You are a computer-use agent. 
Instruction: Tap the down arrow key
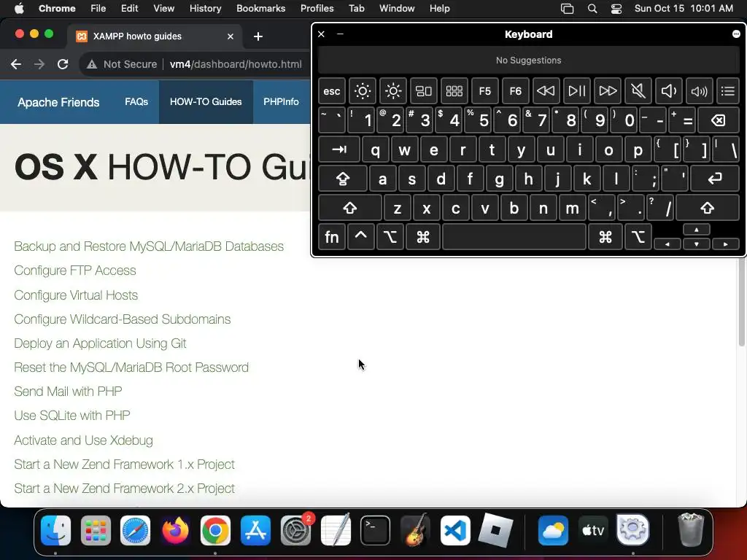pyautogui.click(x=697, y=244)
